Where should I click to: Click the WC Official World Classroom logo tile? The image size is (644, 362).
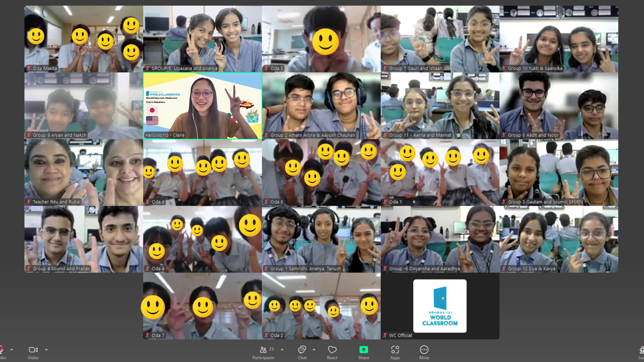(x=440, y=306)
